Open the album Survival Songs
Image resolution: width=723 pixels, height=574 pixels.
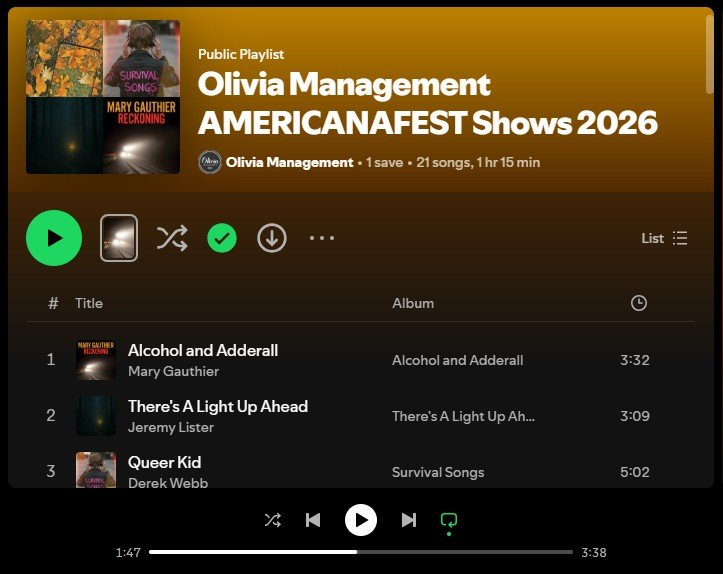click(x=438, y=472)
